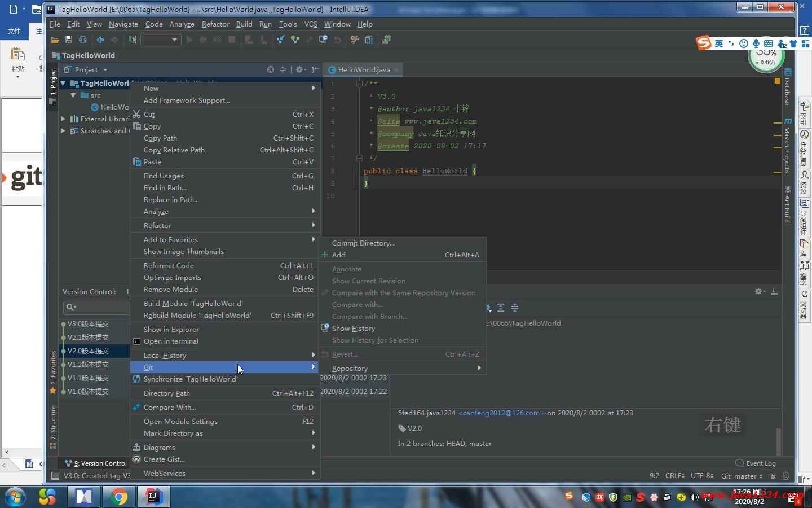Screen dimensions: 812x508
Task: Choose Create Gist... entry
Action: point(225,459)
